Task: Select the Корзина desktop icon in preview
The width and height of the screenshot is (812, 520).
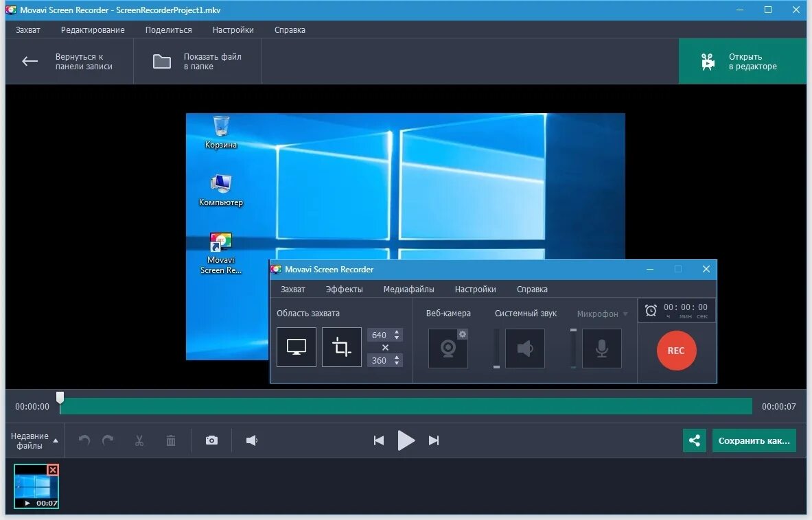Action: (221, 132)
